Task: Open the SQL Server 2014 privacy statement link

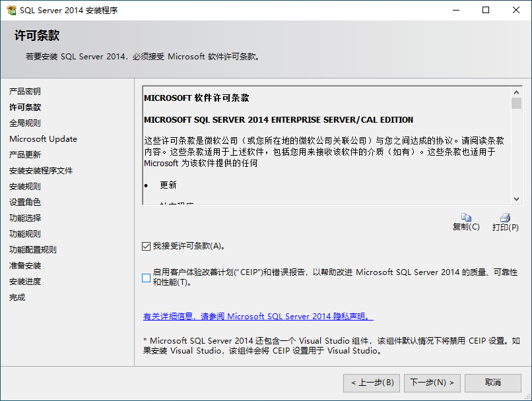Action: tap(258, 317)
